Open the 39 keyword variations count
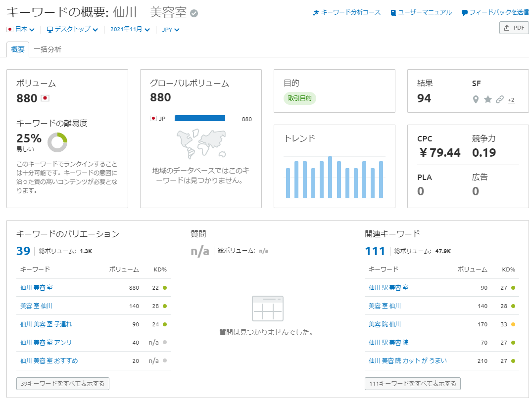The height and width of the screenshot is (401, 532). point(23,251)
